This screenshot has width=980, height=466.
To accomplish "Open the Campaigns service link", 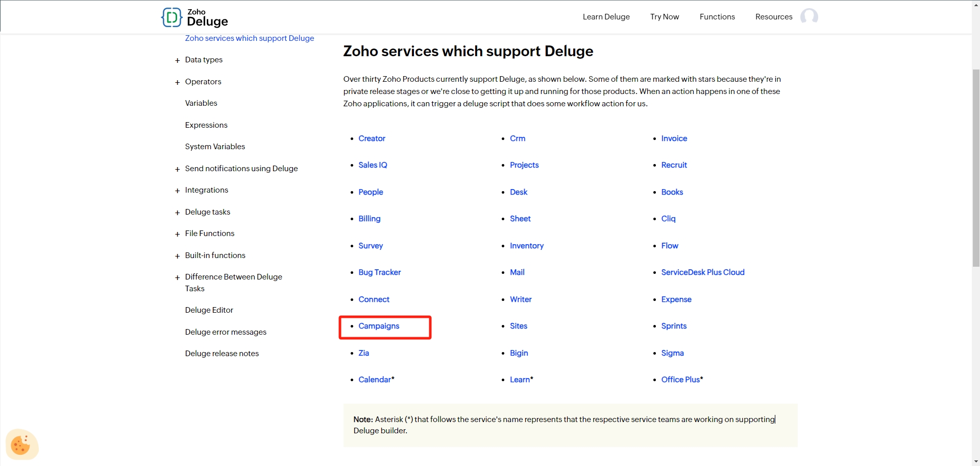I will coord(379,326).
